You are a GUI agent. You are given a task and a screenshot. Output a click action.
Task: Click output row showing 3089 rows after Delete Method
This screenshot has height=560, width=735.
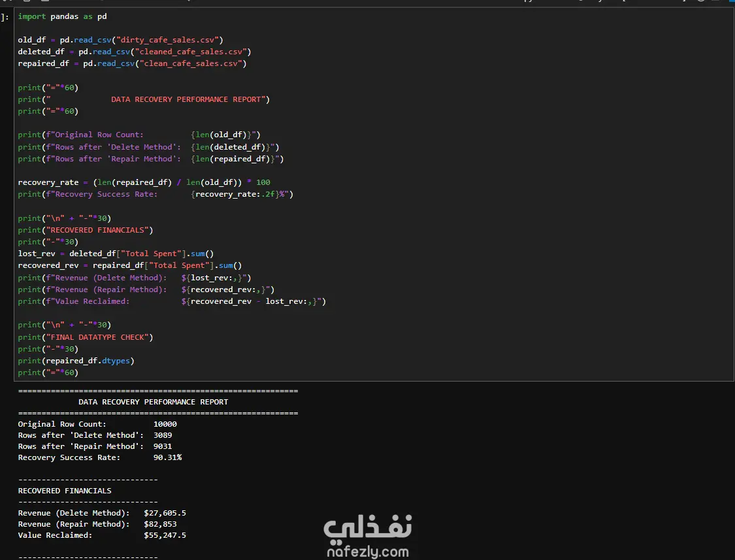click(95, 435)
